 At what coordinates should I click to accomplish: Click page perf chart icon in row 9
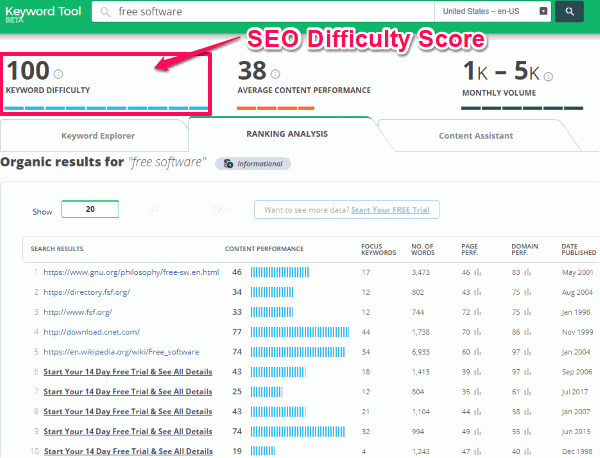pos(478,432)
